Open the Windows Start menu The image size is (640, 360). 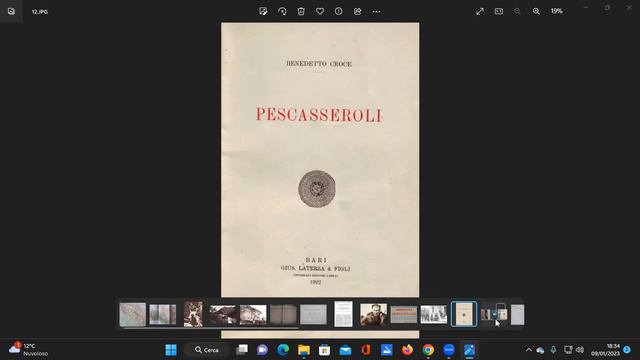pos(171,350)
